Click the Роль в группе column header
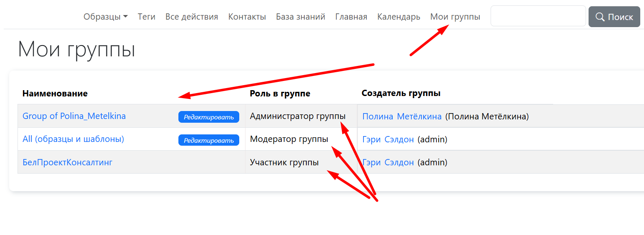 point(280,93)
